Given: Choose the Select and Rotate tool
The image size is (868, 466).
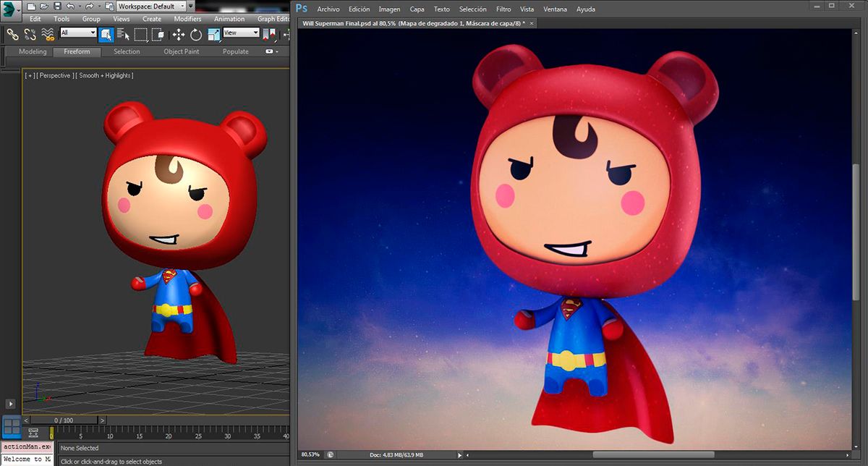Looking at the screenshot, I should (196, 33).
